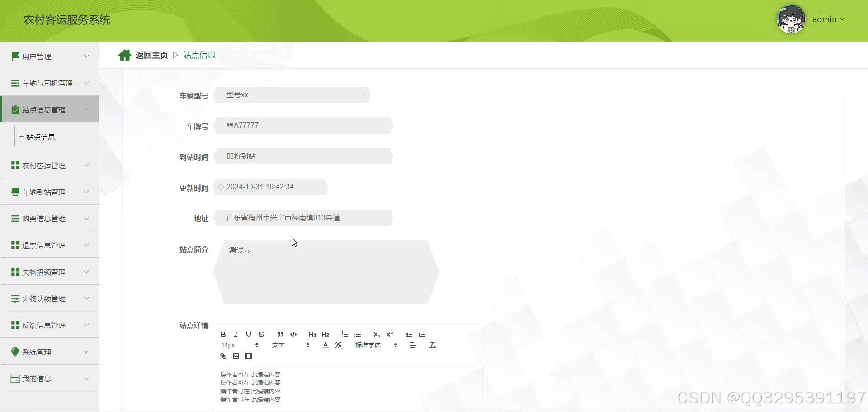Open the admin user menu
Image resolution: width=868 pixels, height=412 pixels.
[828, 19]
